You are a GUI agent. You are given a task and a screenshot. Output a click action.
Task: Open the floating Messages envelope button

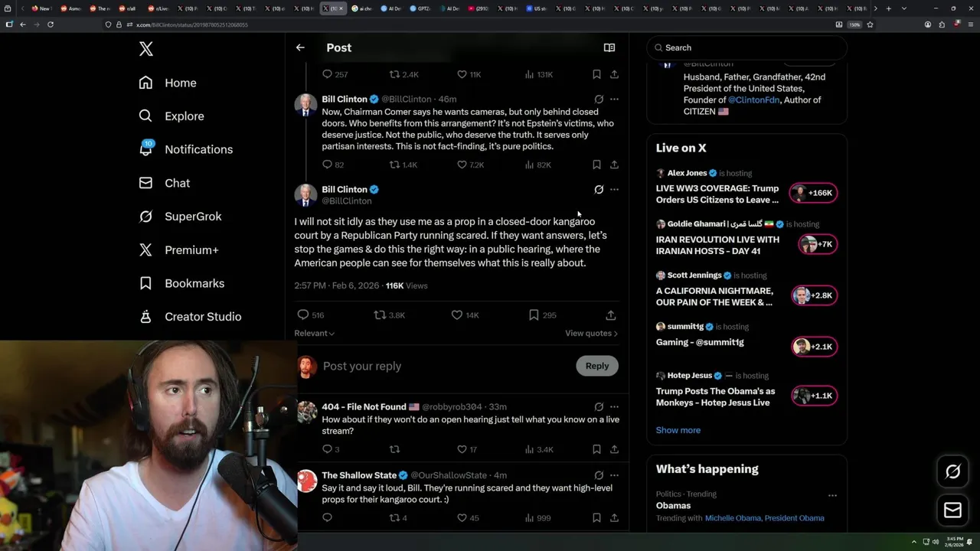952,510
